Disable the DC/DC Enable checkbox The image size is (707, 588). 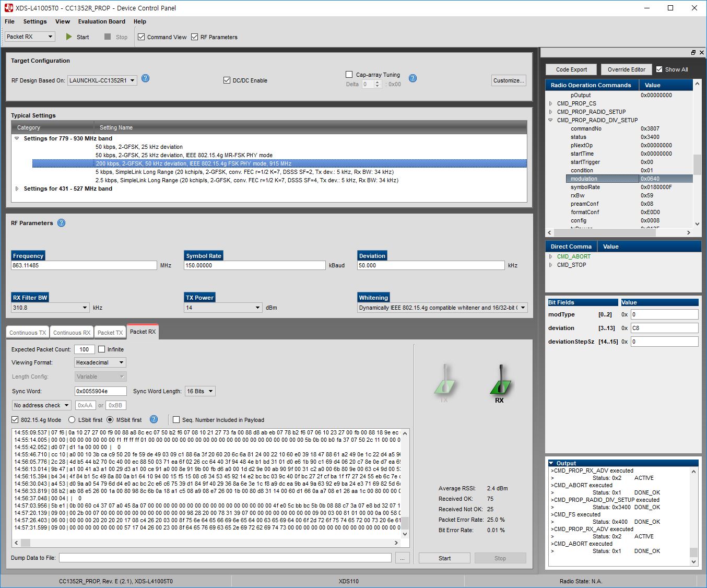point(227,80)
